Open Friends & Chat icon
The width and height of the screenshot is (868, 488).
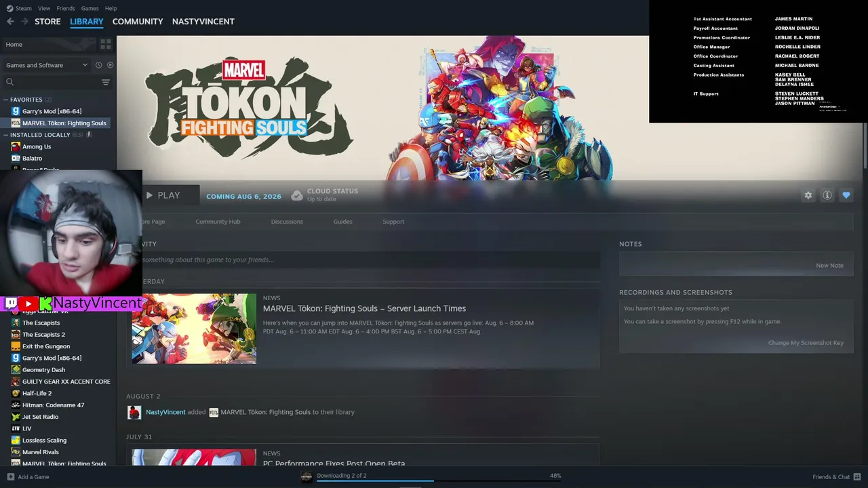[857, 476]
